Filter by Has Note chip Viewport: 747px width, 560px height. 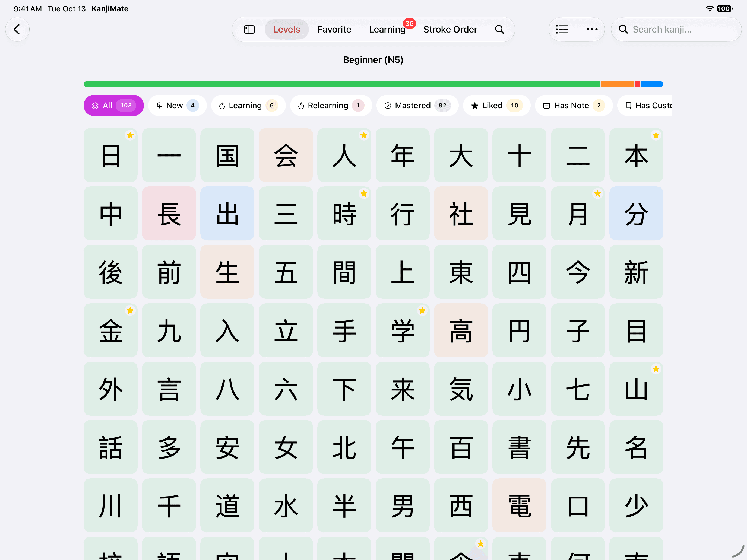point(574,105)
